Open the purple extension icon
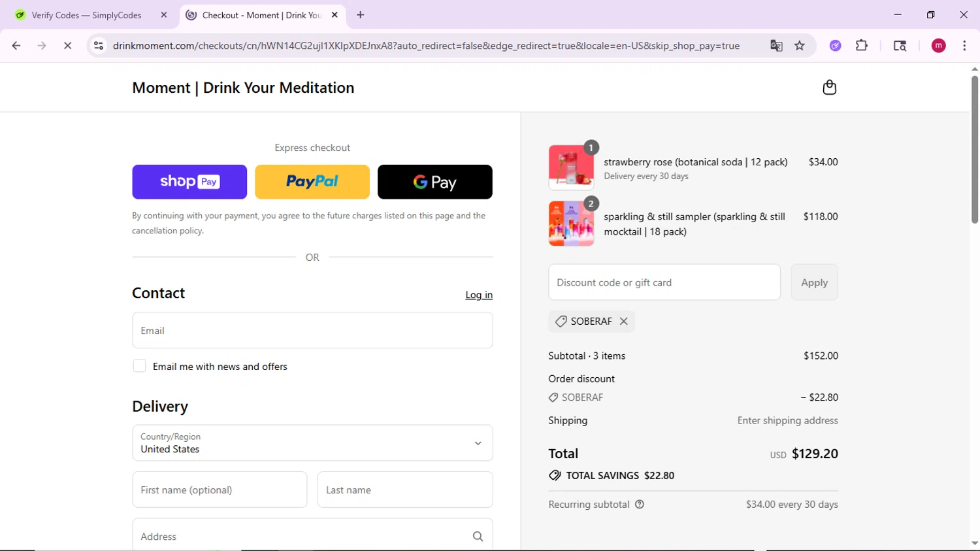This screenshot has width=980, height=551. (835, 46)
